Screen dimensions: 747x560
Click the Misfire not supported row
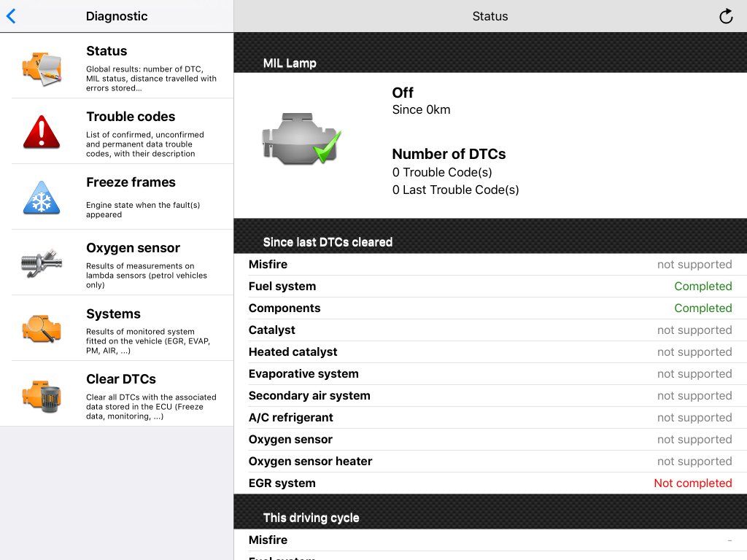click(x=490, y=265)
